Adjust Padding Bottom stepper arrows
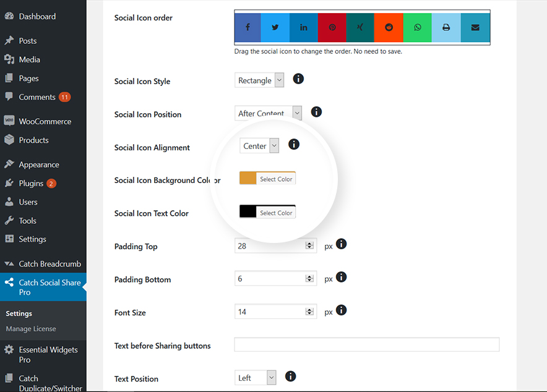The height and width of the screenshot is (392, 547). (309, 278)
